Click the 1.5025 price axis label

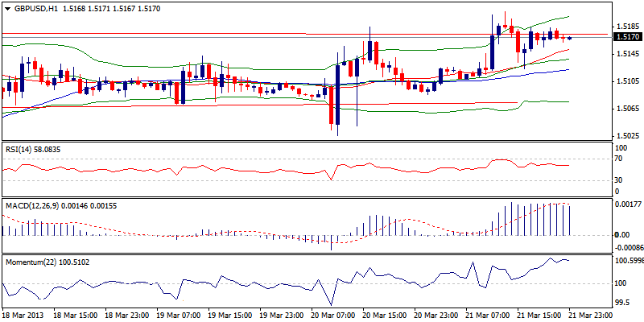[626, 135]
